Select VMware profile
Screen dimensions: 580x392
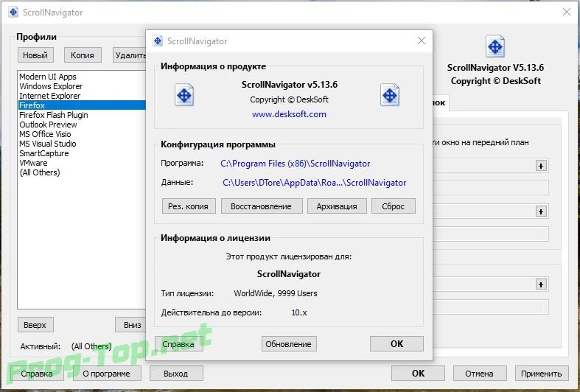coord(82,163)
